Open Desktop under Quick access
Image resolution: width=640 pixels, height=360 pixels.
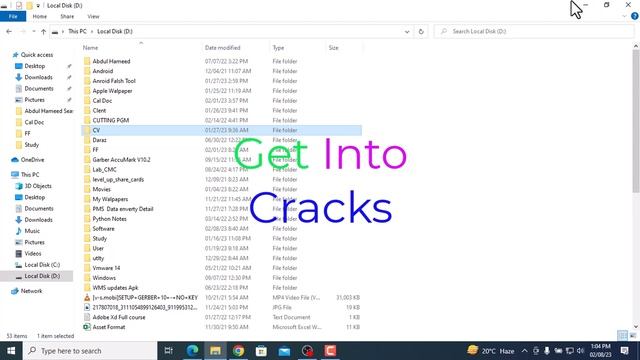34,66
